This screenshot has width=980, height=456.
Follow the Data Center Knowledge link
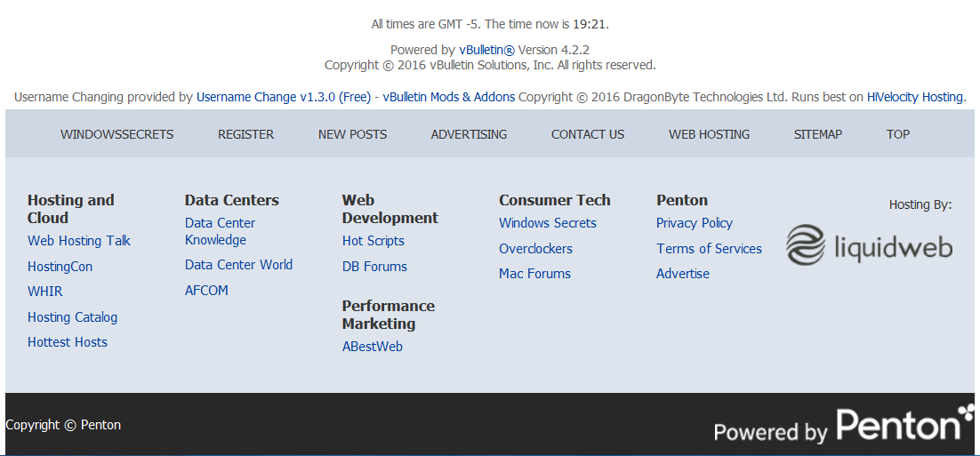tap(220, 231)
